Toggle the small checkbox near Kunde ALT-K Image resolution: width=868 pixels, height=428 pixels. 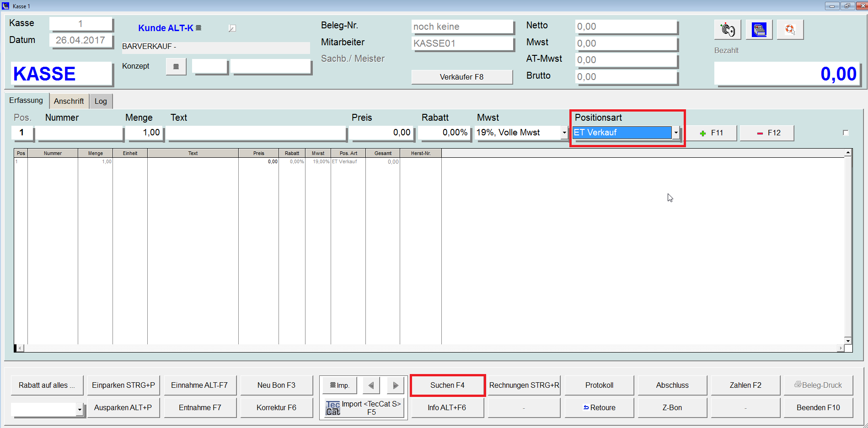(x=232, y=28)
